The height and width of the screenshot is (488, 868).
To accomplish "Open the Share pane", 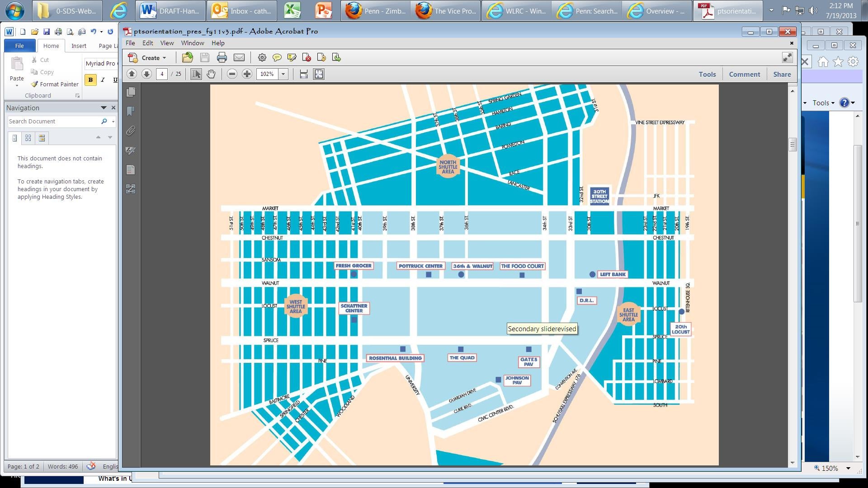I will coord(782,75).
